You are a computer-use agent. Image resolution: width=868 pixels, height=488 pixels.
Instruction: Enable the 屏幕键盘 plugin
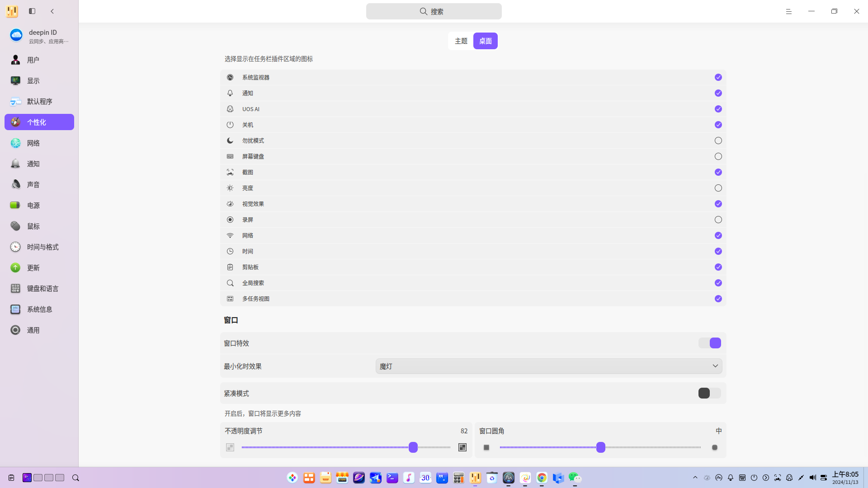pos(718,156)
